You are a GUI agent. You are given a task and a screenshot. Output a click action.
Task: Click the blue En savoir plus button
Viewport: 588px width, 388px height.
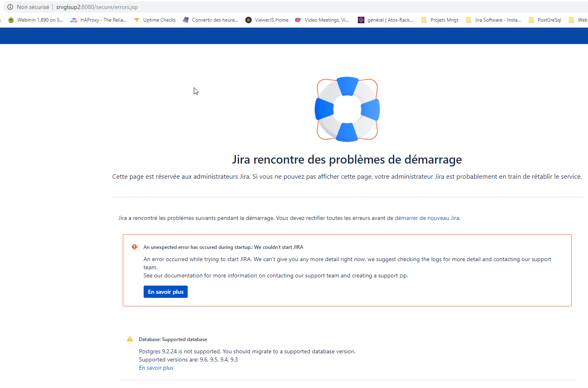[166, 292]
